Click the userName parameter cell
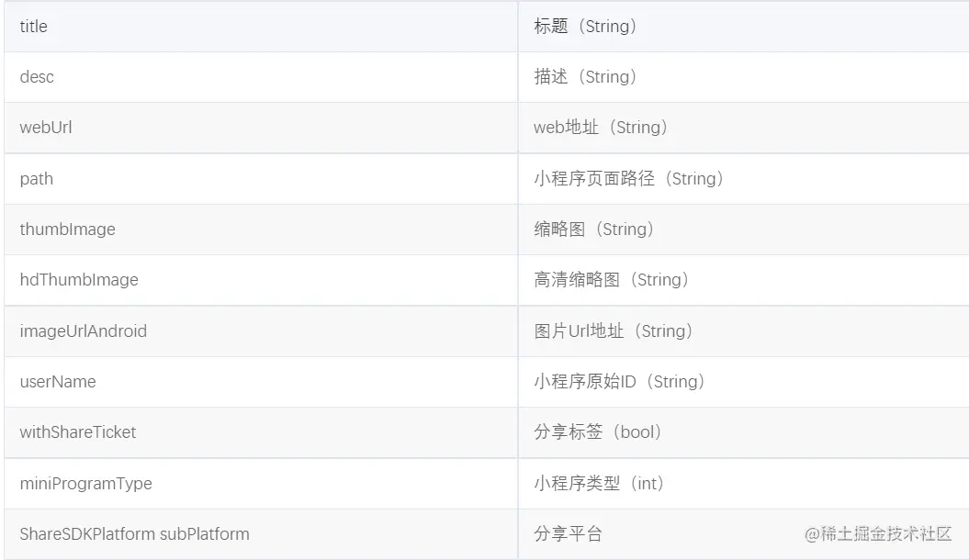969x560 pixels. pyautogui.click(x=58, y=382)
